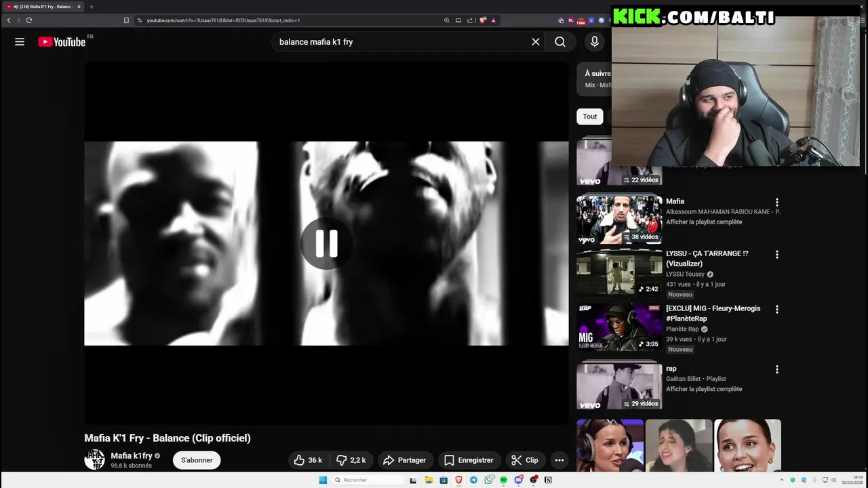
Task: Open site settings icon beside URL
Action: pyautogui.click(x=140, y=20)
